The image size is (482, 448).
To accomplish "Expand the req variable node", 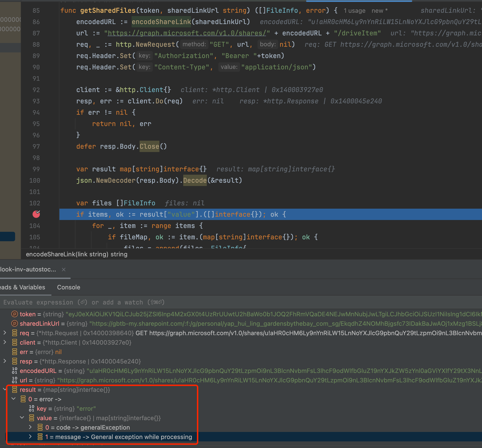I will [x=5, y=333].
